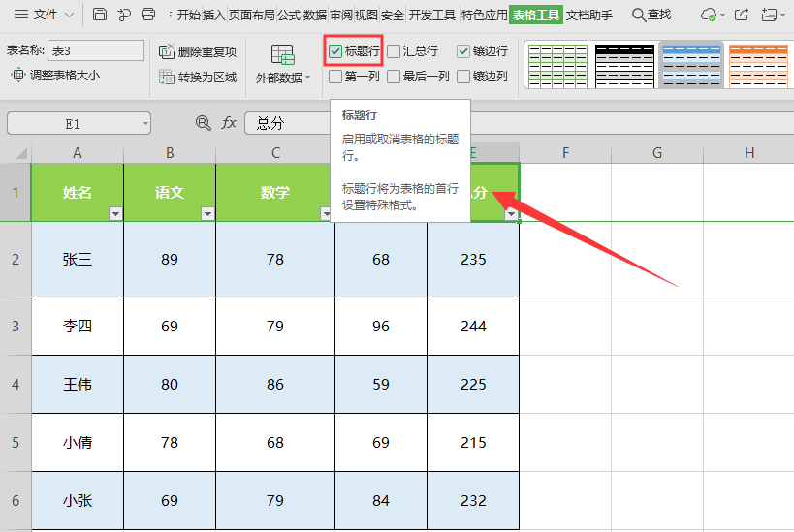Expand the Name Box dropdown showing E1
This screenshot has height=532, width=794.
144,123
